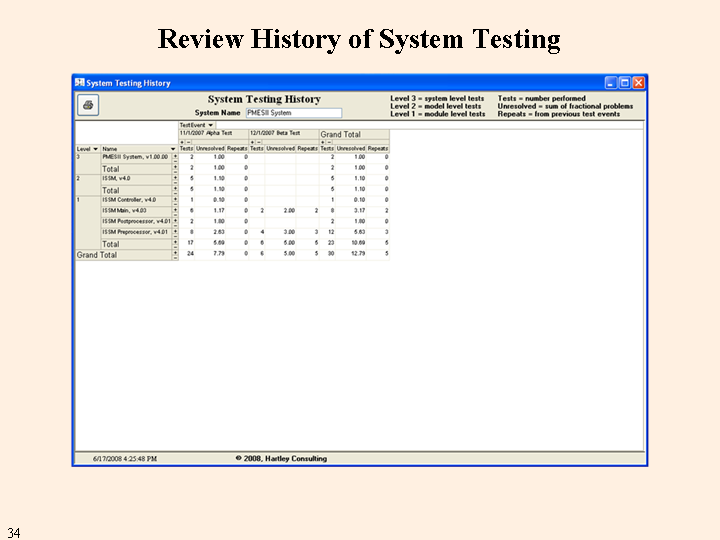Select the Total label under Level 2

tap(136, 191)
